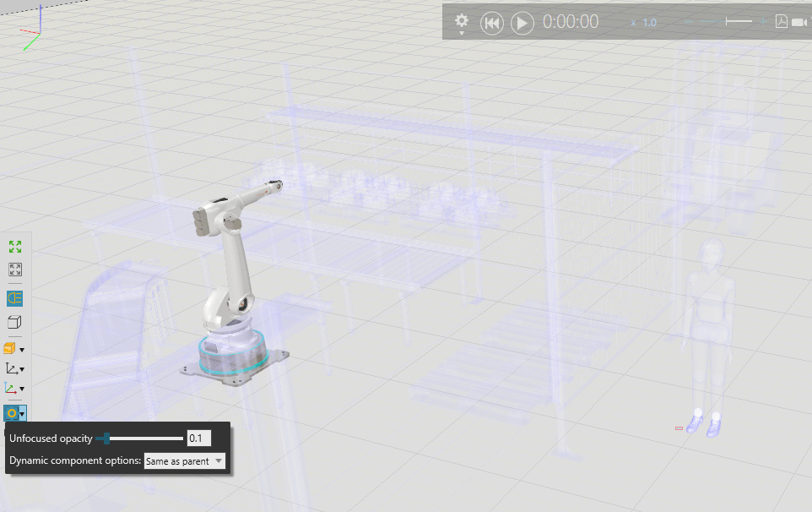The width and height of the screenshot is (812, 512).
Task: Collapse focus mode options arrow
Action: (22, 413)
